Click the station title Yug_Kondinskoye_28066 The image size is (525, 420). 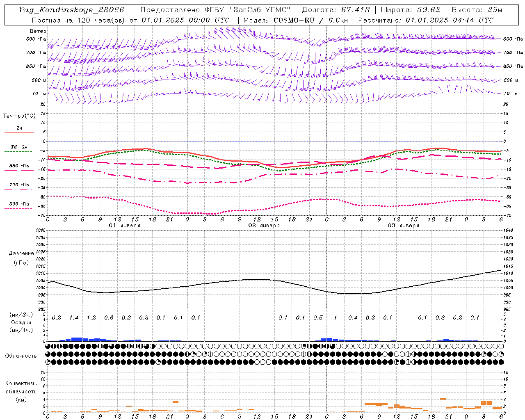tap(71, 10)
